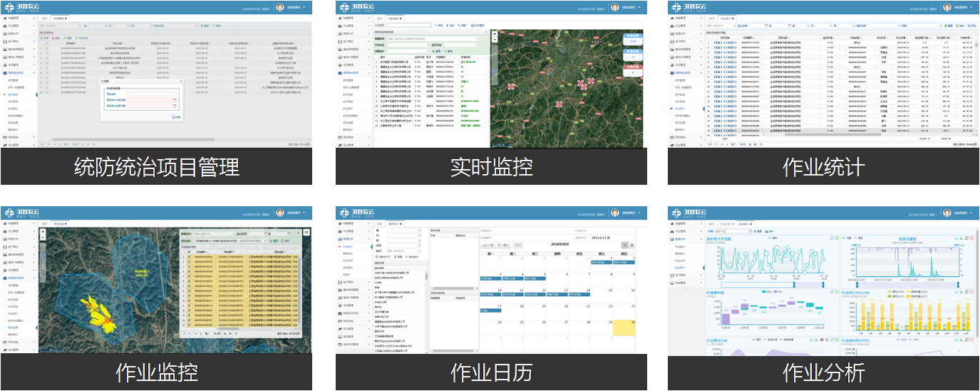Switch to the 首页 tab in 统防统治项目管理
Viewport: 980px width, 391px height.
[44, 17]
